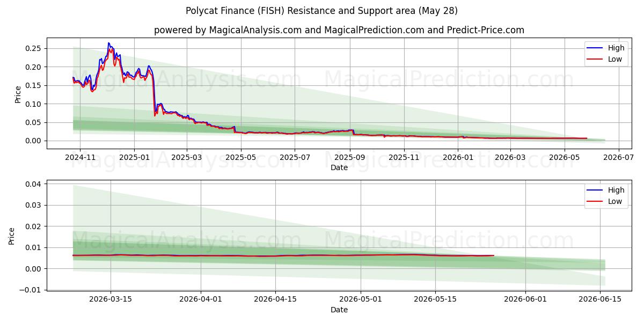
Task: Click the '2026-03' x-axis label in the top chart
Action: (510, 158)
